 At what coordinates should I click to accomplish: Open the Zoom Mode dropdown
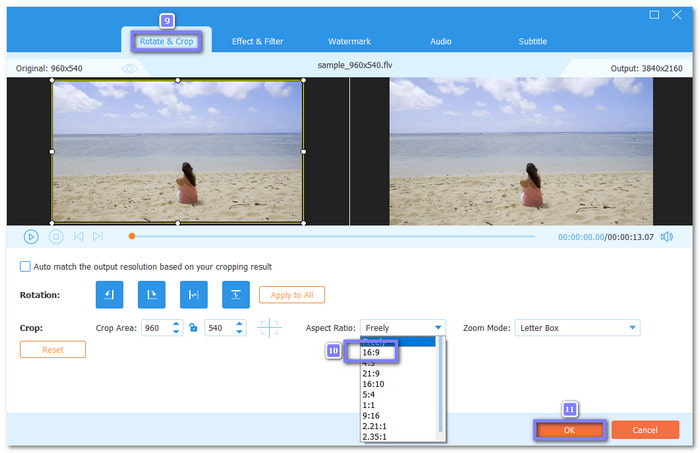[577, 328]
